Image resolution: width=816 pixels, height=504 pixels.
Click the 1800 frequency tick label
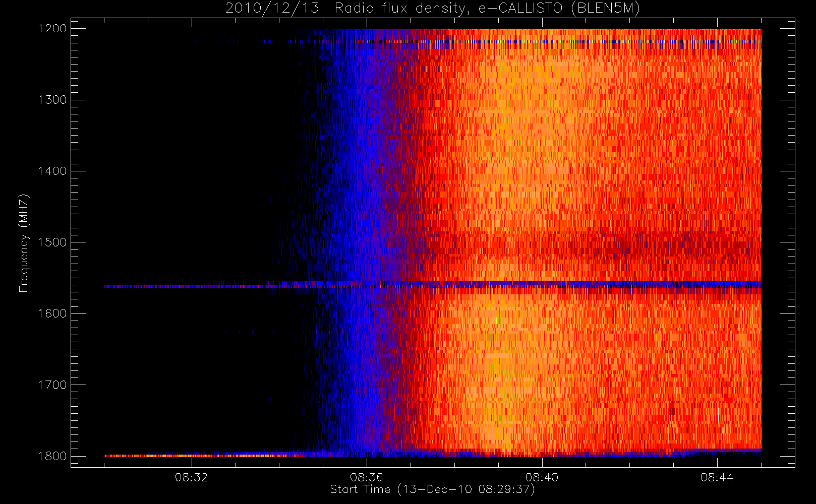(x=52, y=456)
